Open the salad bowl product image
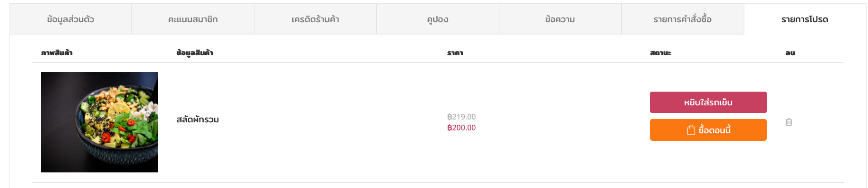The width and height of the screenshot is (868, 188). click(x=99, y=122)
